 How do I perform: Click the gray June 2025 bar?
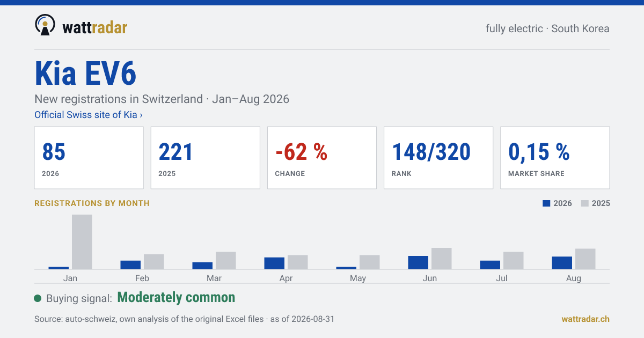(x=442, y=259)
